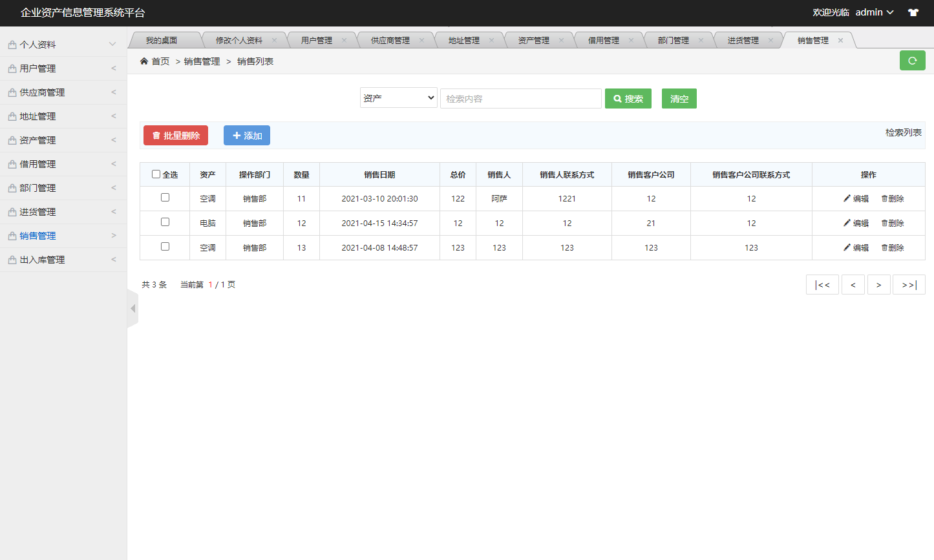
Task: Open the 我的桌面 tab
Action: pyautogui.click(x=164, y=39)
